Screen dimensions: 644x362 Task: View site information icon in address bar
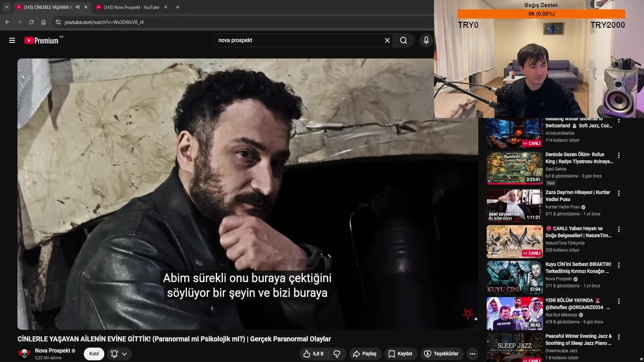pyautogui.click(x=58, y=22)
